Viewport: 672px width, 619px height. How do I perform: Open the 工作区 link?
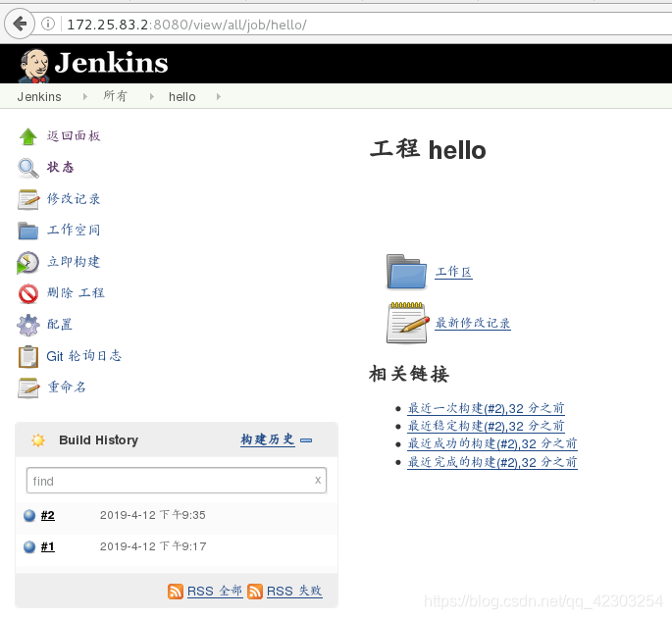454,272
